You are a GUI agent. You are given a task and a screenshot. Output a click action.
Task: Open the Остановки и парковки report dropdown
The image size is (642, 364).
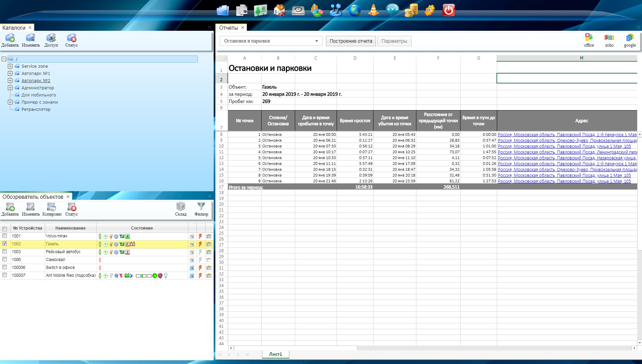(271, 41)
